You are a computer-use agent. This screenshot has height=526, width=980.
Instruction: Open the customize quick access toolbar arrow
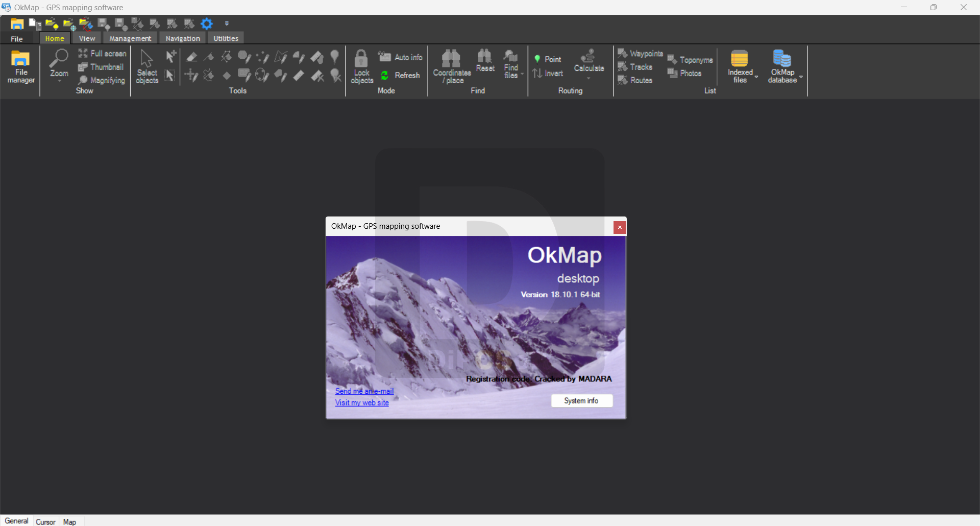[227, 23]
